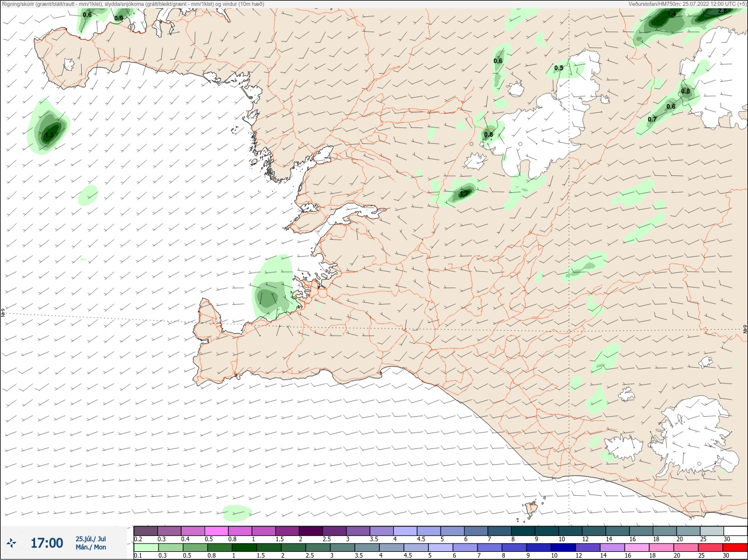
Task: Click the 2.8 precipitation value label
Action: click(722, 11)
